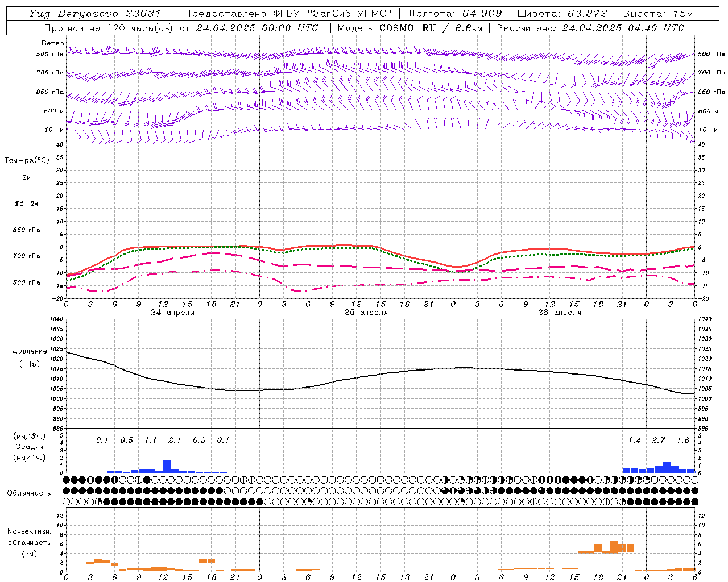The height and width of the screenshot is (582, 728).
Task: Click the '700 гПа' temperature legend entry
Action: (27, 256)
